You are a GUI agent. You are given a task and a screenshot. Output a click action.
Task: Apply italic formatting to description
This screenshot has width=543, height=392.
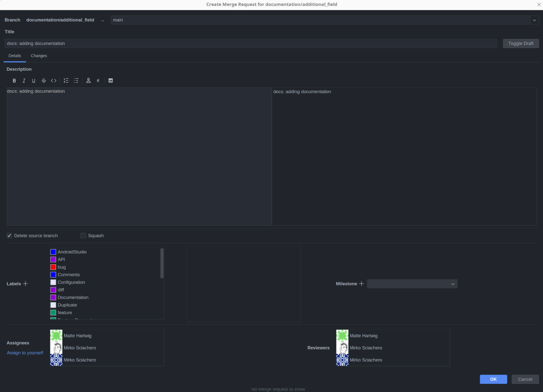24,81
